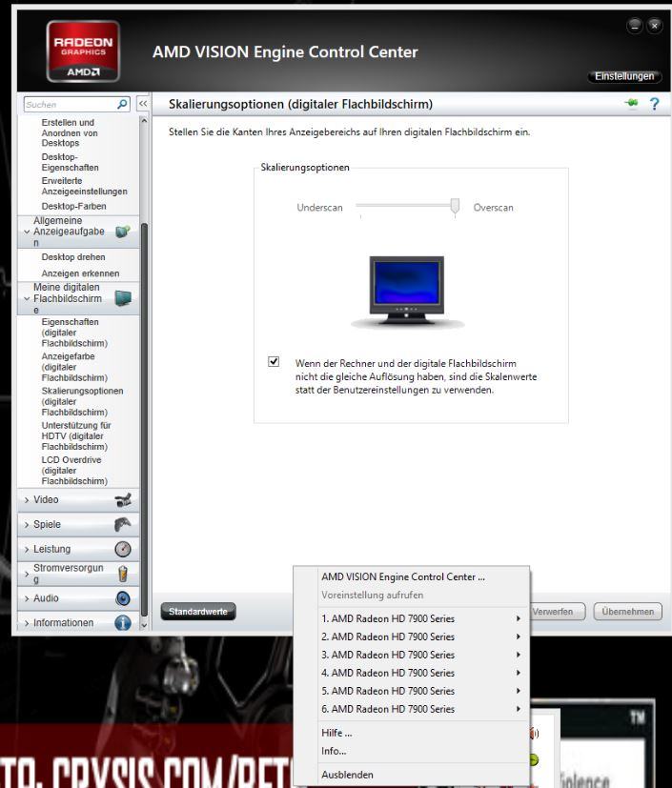Open Unterstützung für HDTV item
The width and height of the screenshot is (672, 788).
pos(76,435)
